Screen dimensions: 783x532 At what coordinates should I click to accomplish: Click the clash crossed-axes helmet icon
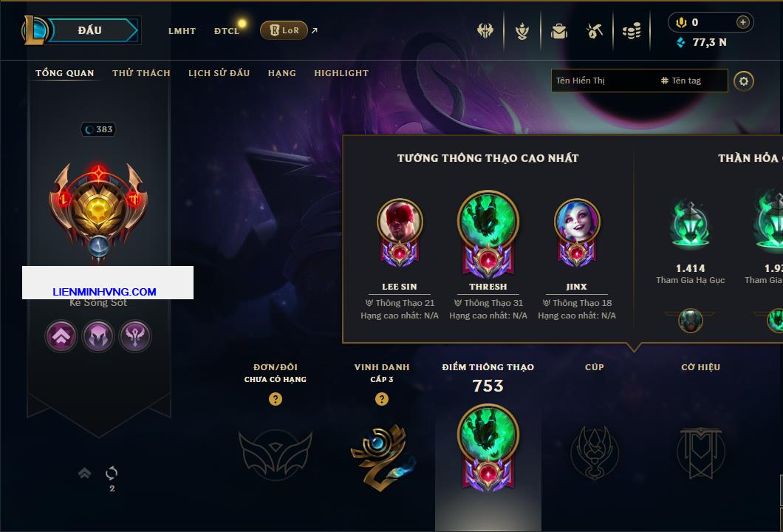point(485,30)
